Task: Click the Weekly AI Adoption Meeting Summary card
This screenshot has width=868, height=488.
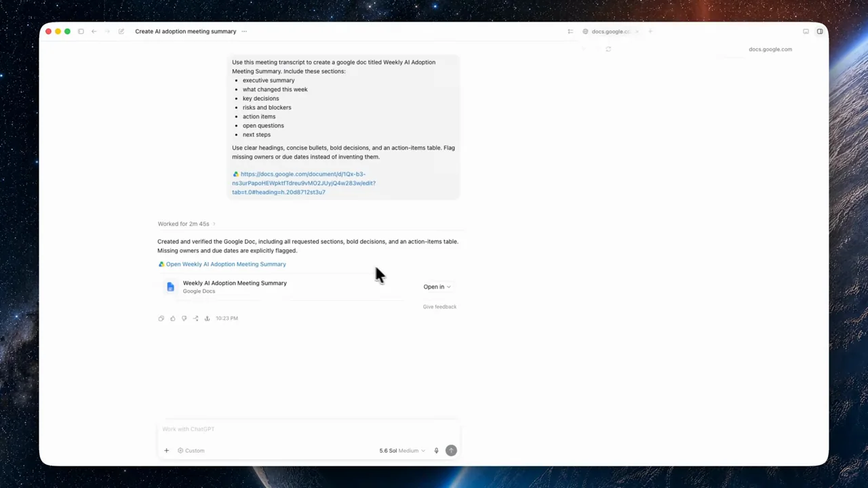Action: click(x=309, y=287)
